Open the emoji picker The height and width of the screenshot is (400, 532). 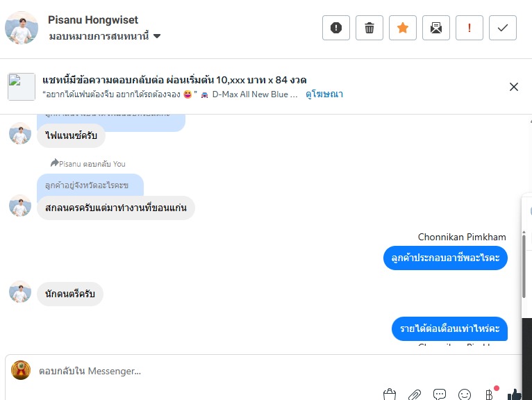(x=465, y=394)
